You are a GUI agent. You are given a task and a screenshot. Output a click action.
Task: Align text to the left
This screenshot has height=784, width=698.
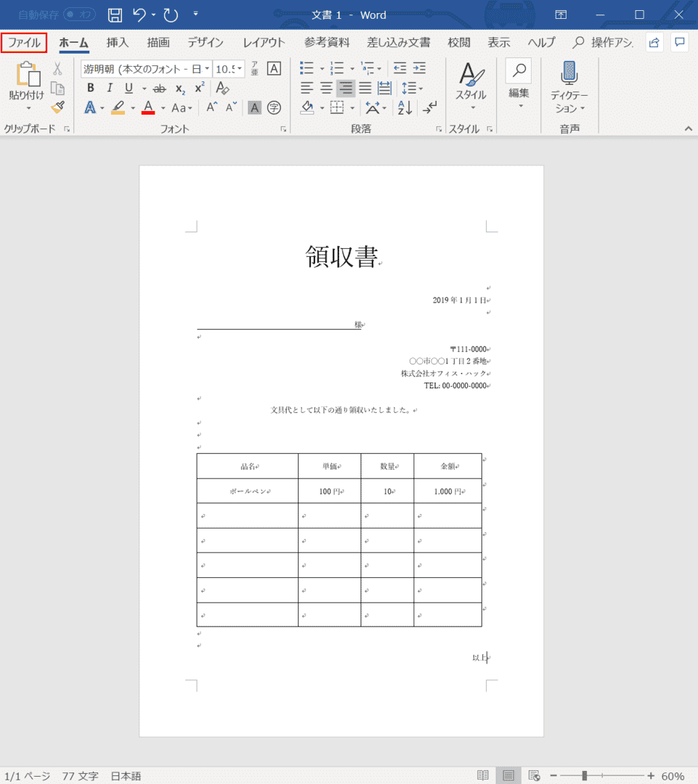click(x=307, y=88)
